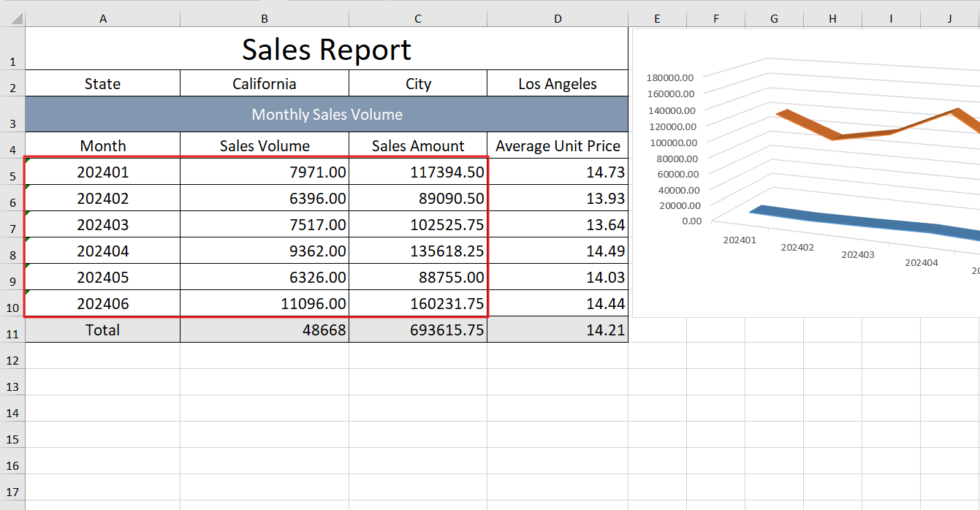Select the Sales Report title cell
Image resolution: width=980 pixels, height=510 pixels.
[x=326, y=50]
